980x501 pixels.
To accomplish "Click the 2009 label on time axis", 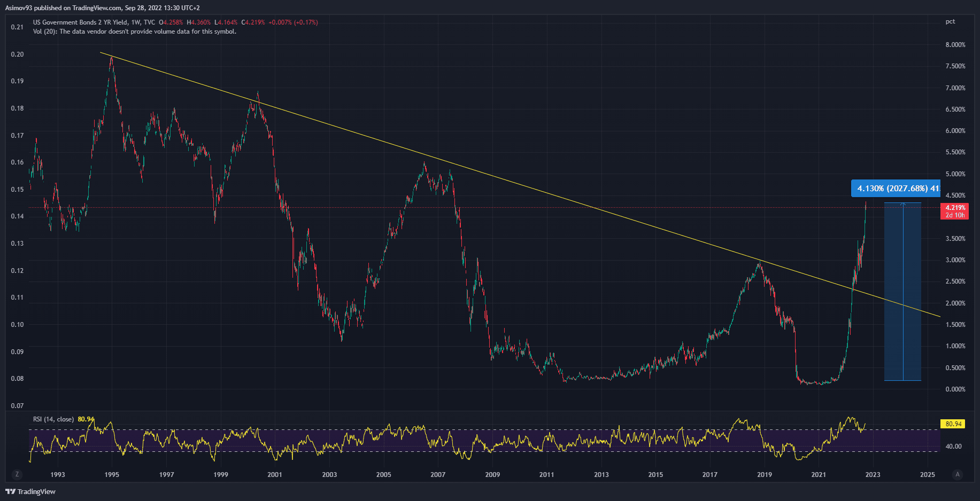I will (x=492, y=474).
